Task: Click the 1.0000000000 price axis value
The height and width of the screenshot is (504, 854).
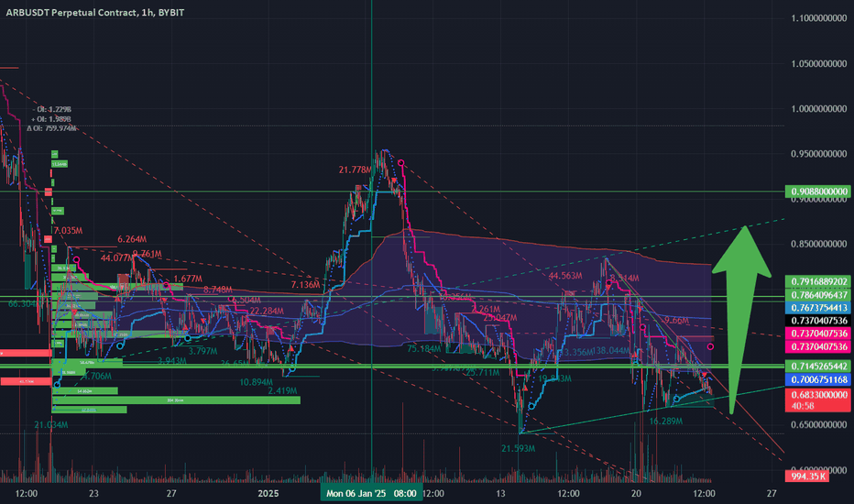Action: pos(818,109)
